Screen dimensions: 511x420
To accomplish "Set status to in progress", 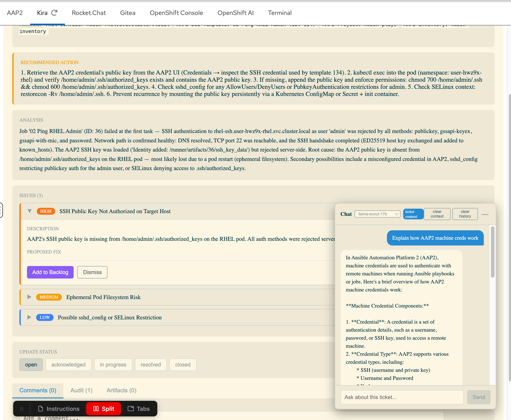I will (x=113, y=365).
